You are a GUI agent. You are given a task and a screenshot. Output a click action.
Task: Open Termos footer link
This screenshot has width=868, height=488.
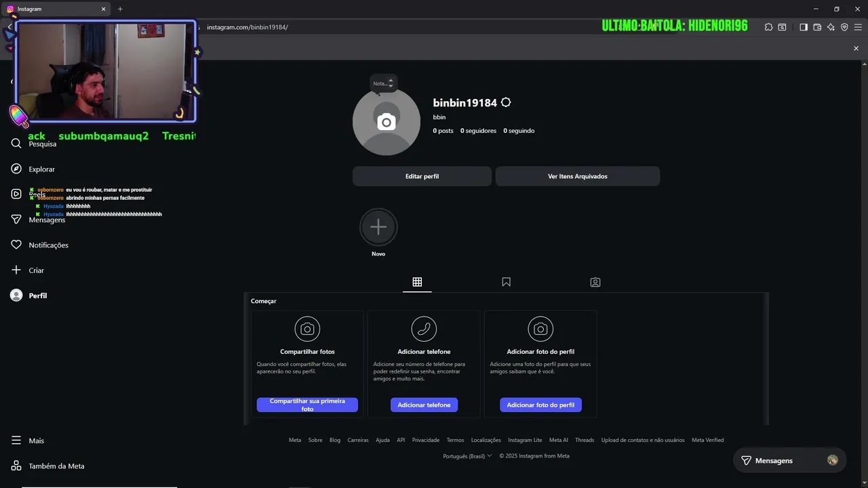pyautogui.click(x=455, y=440)
